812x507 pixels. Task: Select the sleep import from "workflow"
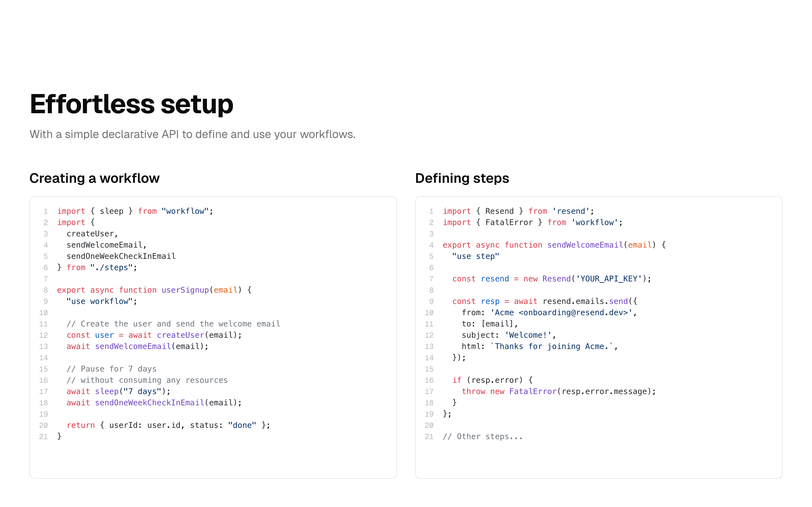click(134, 211)
